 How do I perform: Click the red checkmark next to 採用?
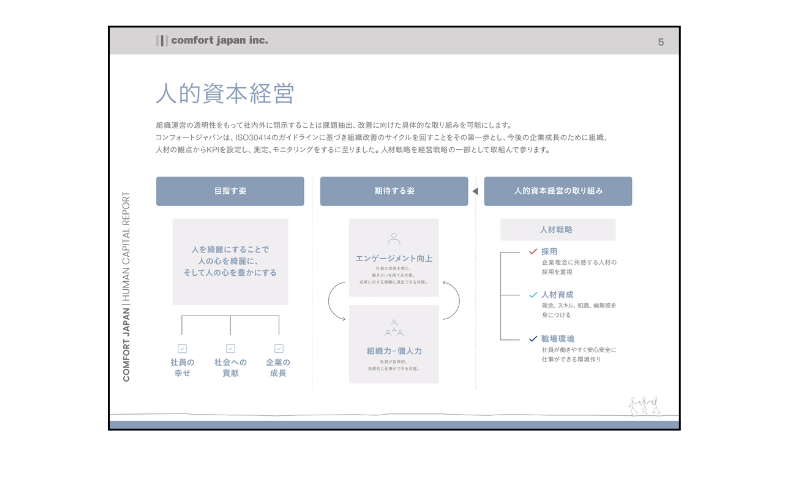coord(532,252)
